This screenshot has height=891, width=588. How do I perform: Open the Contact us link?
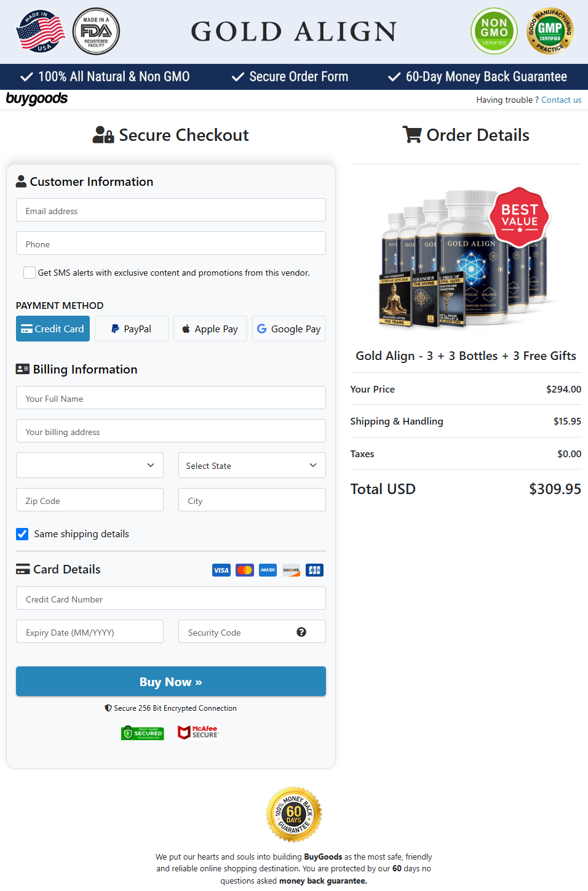click(x=561, y=100)
